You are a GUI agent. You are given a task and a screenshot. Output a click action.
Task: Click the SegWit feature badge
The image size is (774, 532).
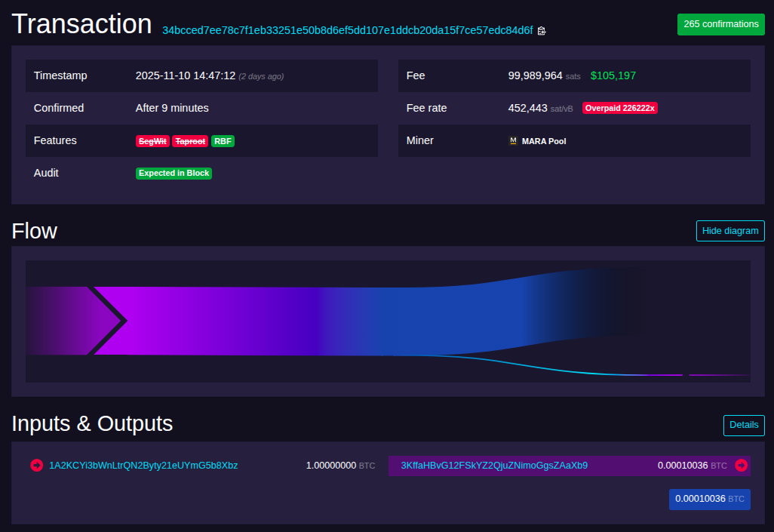(x=152, y=141)
